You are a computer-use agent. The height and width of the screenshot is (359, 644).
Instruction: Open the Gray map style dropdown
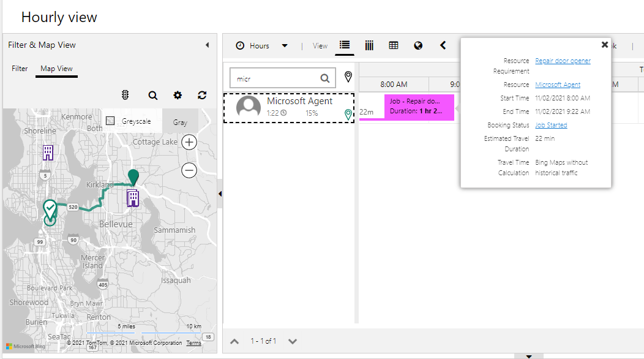180,122
